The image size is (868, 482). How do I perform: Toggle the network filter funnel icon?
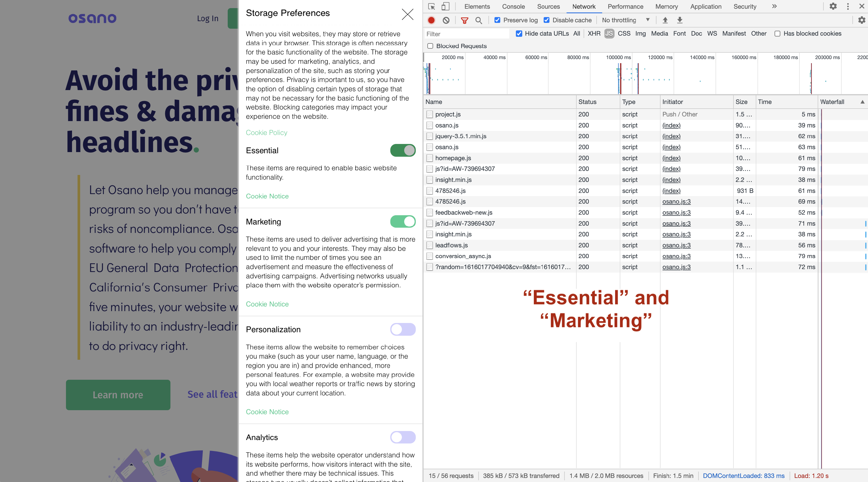(464, 20)
